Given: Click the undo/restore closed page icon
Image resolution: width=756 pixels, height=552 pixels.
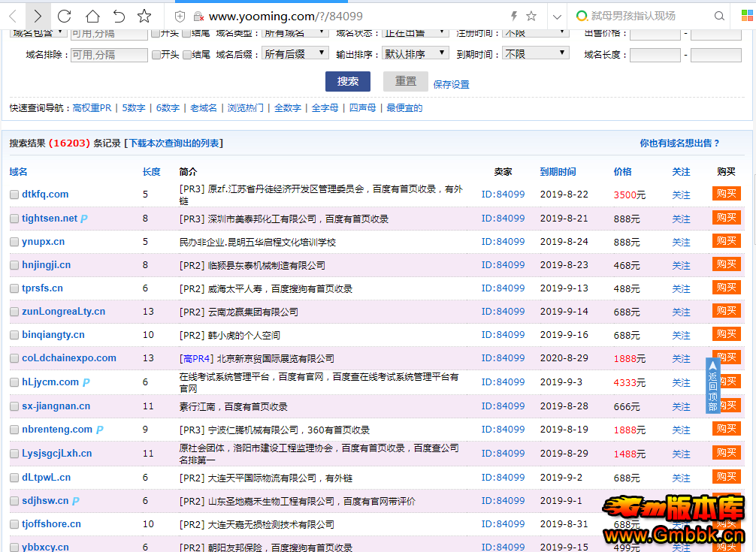Looking at the screenshot, I should (119, 17).
